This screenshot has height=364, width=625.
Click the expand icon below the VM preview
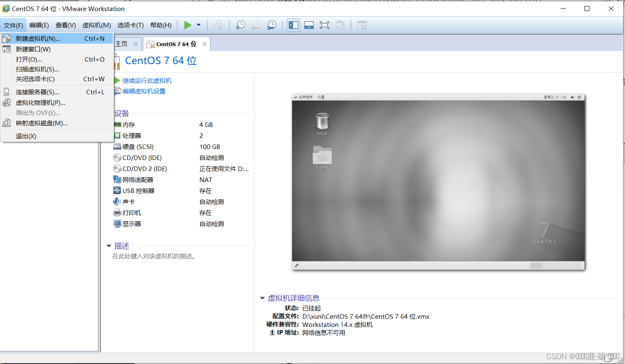(297, 266)
